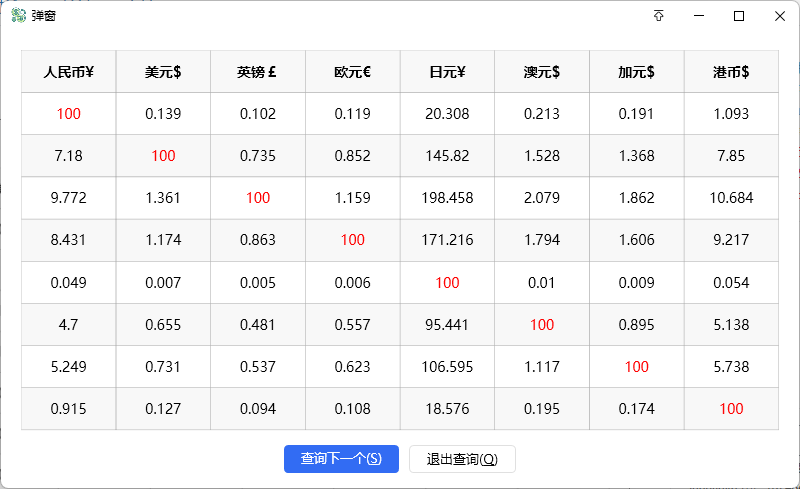Click the cell showing 0.863
This screenshot has width=800, height=489.
258,240
